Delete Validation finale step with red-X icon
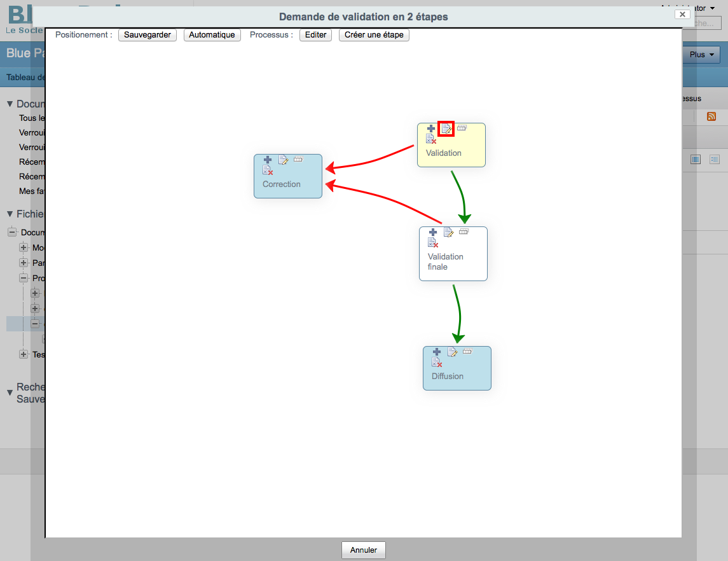The width and height of the screenshot is (728, 561). click(433, 242)
